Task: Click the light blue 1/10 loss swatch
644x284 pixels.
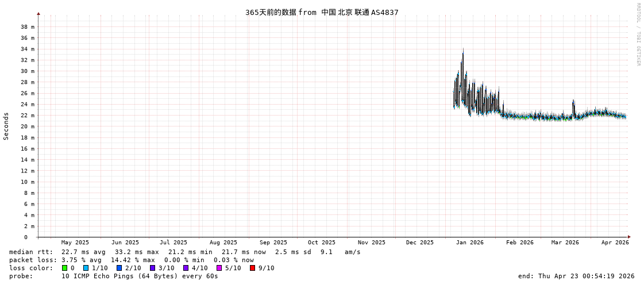Action: point(86,268)
